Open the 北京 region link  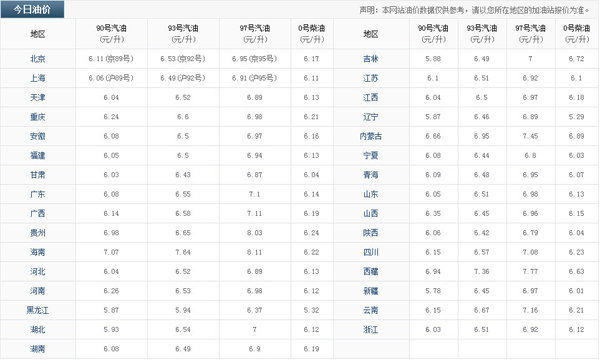pyautogui.click(x=38, y=59)
